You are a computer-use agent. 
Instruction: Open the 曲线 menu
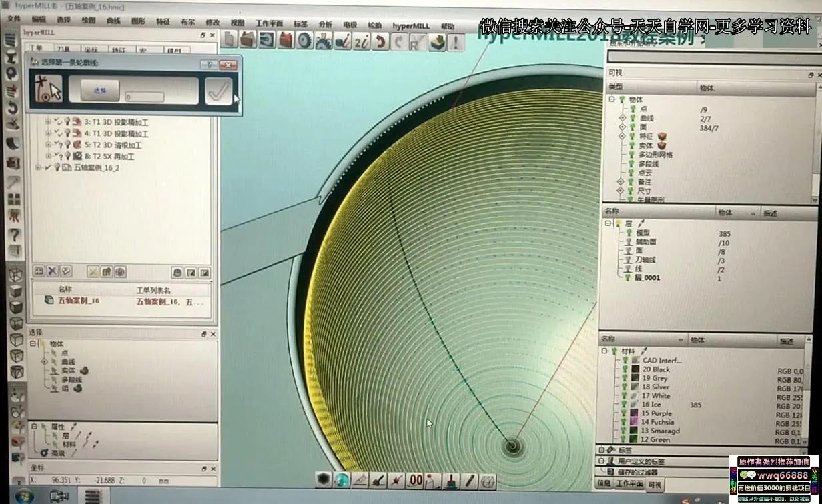point(113,21)
